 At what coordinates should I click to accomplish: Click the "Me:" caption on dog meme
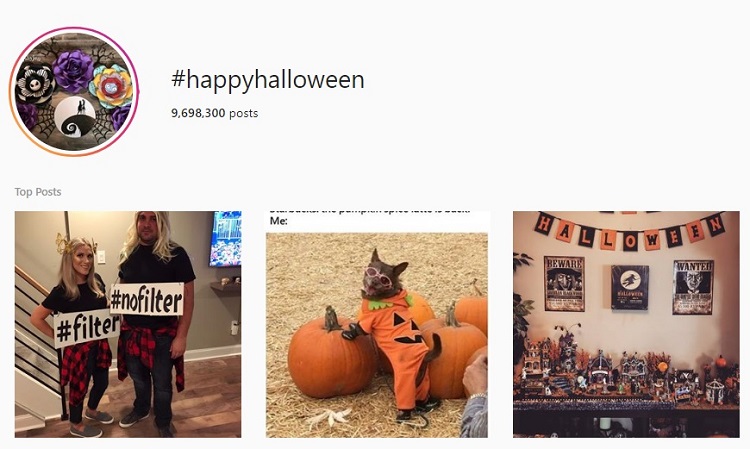tap(278, 221)
